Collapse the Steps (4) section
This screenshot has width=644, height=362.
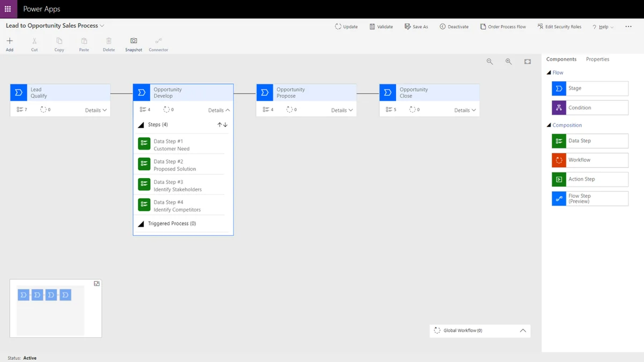[x=141, y=125]
